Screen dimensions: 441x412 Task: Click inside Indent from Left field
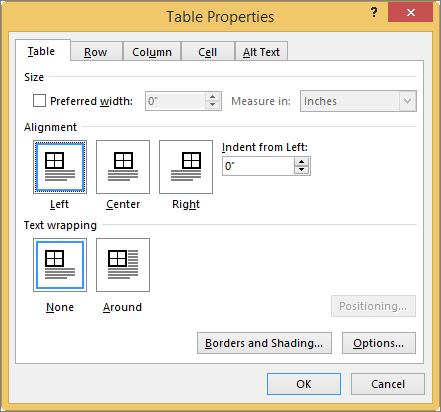(258, 166)
